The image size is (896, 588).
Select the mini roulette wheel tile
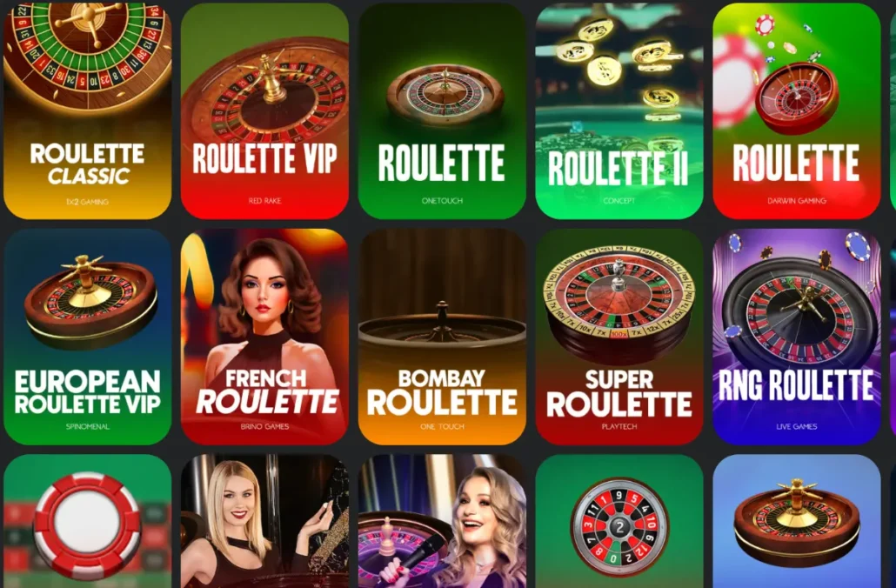[x=619, y=521]
